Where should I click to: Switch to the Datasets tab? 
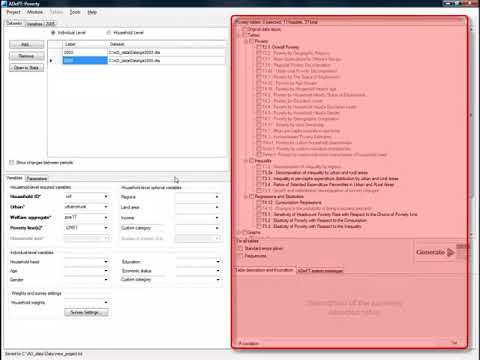(x=14, y=23)
